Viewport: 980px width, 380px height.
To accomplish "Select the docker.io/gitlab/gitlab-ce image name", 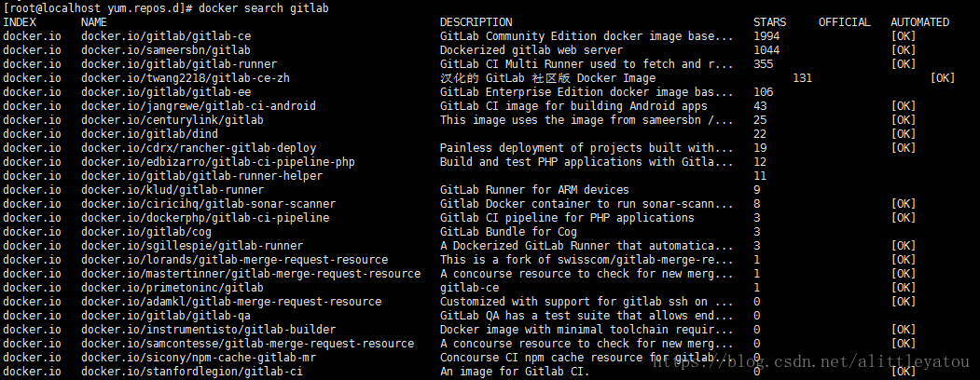I will [x=166, y=36].
